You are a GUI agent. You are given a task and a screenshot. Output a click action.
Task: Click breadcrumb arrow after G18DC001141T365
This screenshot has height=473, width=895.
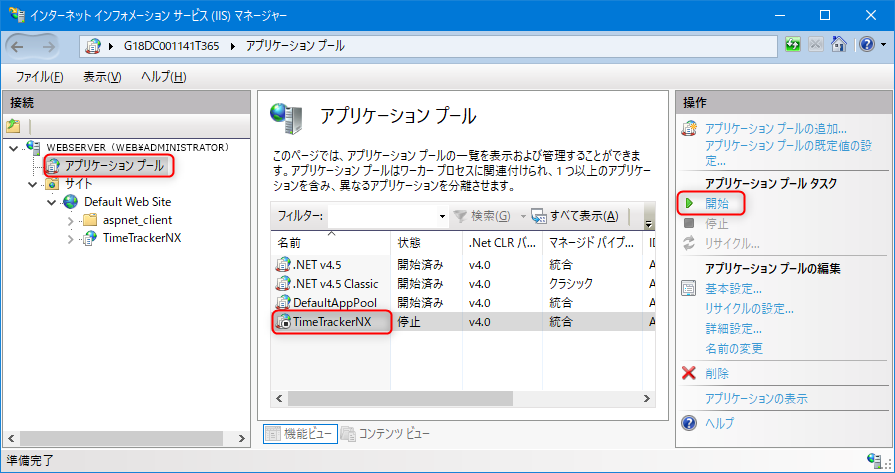tap(232, 46)
